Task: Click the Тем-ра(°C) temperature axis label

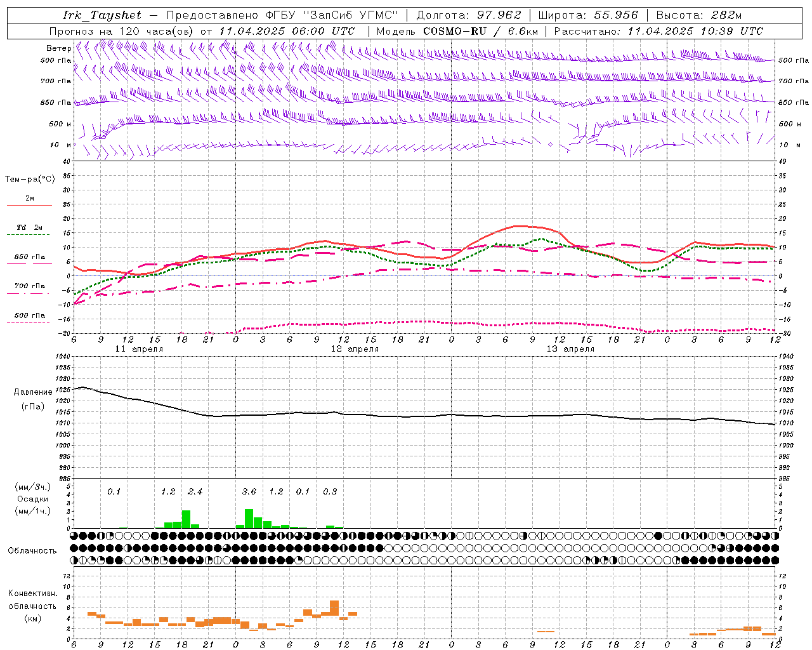Action: click(x=30, y=179)
